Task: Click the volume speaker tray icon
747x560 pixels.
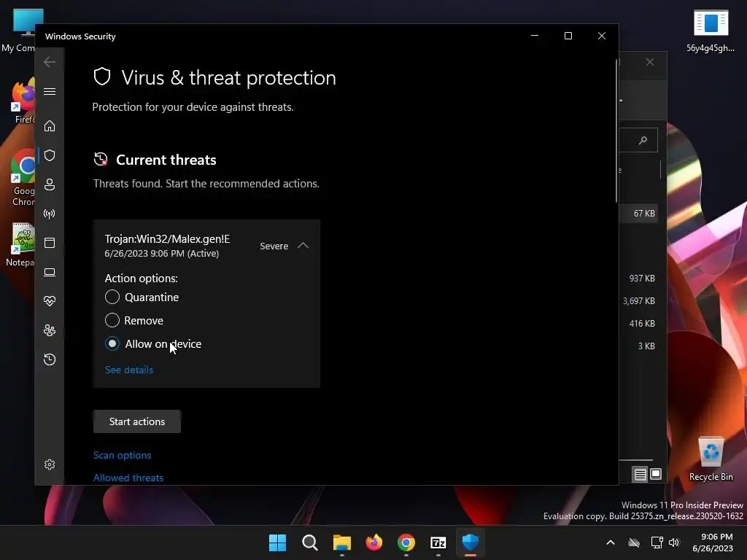Action: [673, 542]
